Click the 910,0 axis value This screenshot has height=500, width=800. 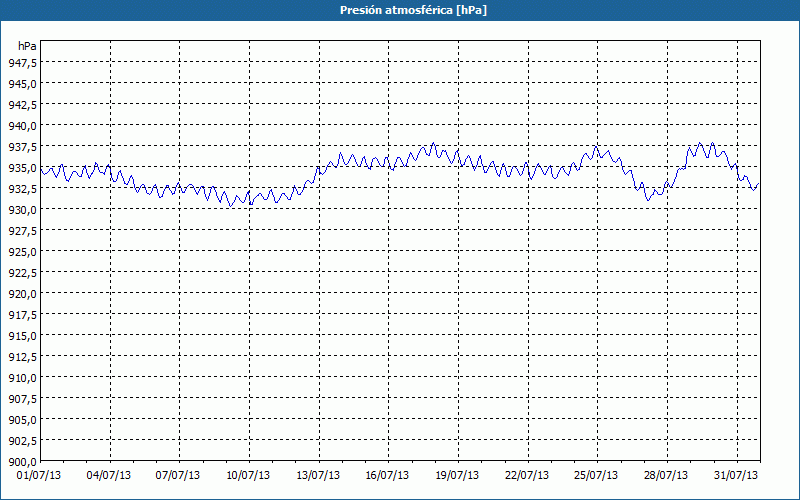pos(22,378)
